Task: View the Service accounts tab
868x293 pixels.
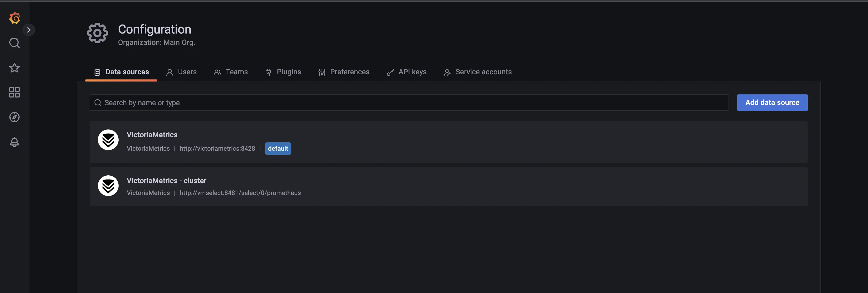Action: pyautogui.click(x=477, y=72)
